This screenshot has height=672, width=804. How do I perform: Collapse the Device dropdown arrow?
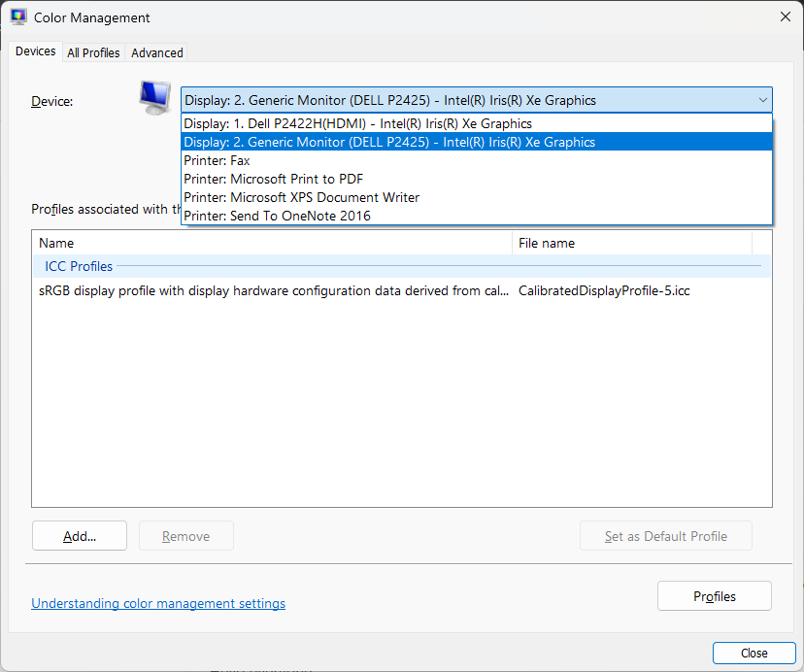click(x=762, y=100)
